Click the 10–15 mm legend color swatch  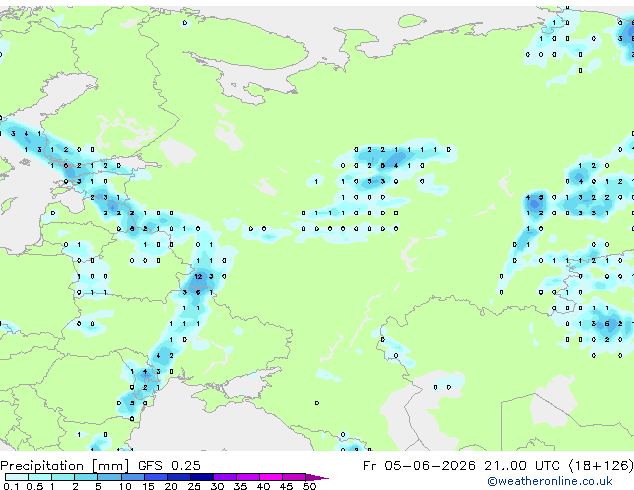pyautogui.click(x=133, y=477)
